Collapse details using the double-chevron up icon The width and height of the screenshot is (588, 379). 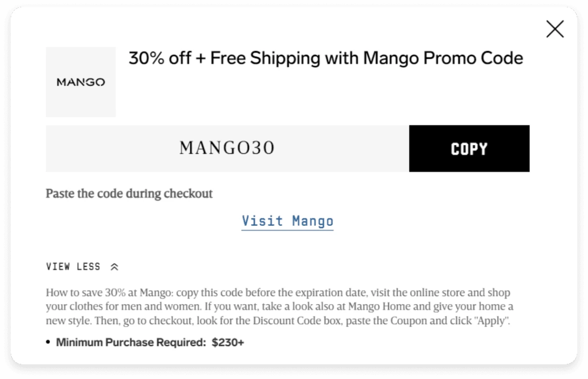(x=115, y=267)
